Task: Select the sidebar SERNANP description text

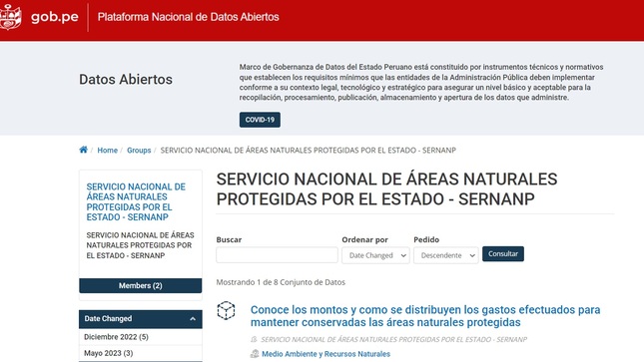Action: 140,245
